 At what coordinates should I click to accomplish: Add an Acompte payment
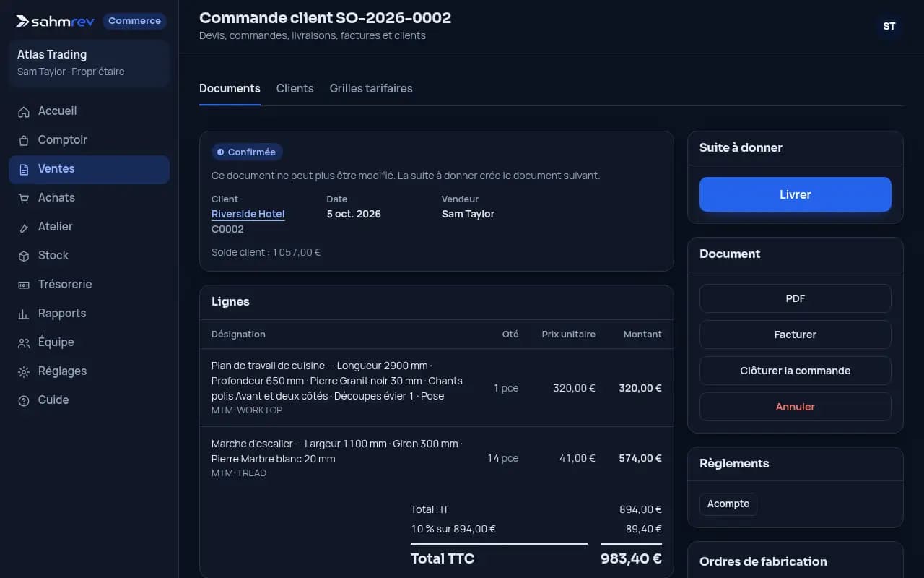(x=728, y=504)
